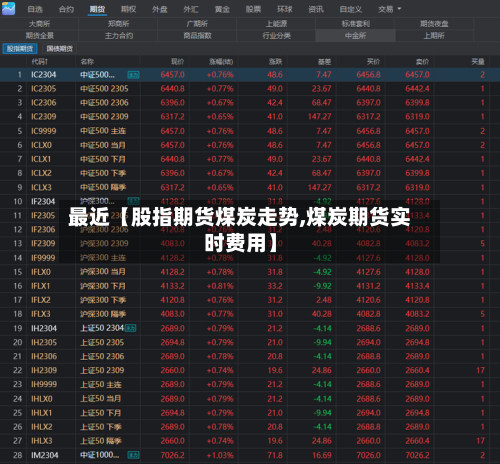Click the 股指期货 filter button
This screenshot has height=464, width=500.
pos(20,49)
